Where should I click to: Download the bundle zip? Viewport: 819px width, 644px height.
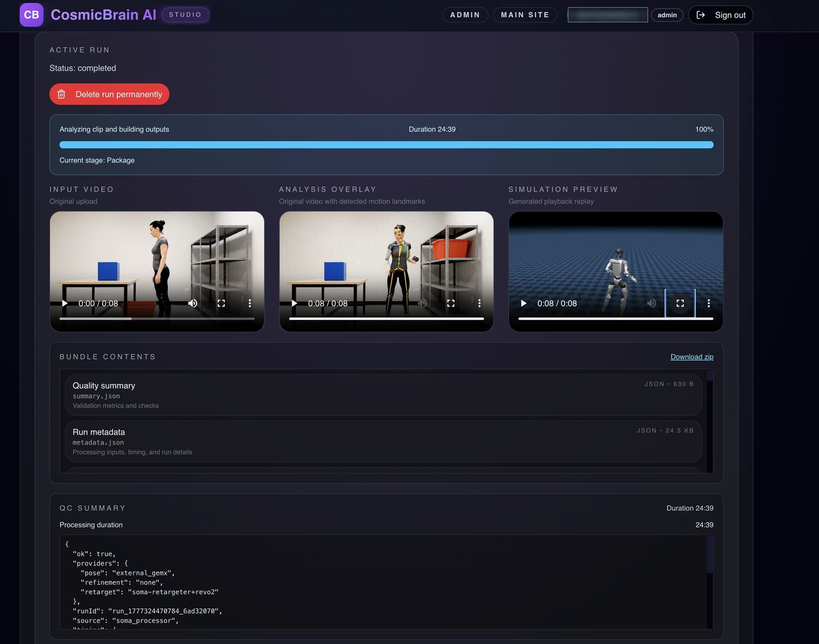pos(692,357)
